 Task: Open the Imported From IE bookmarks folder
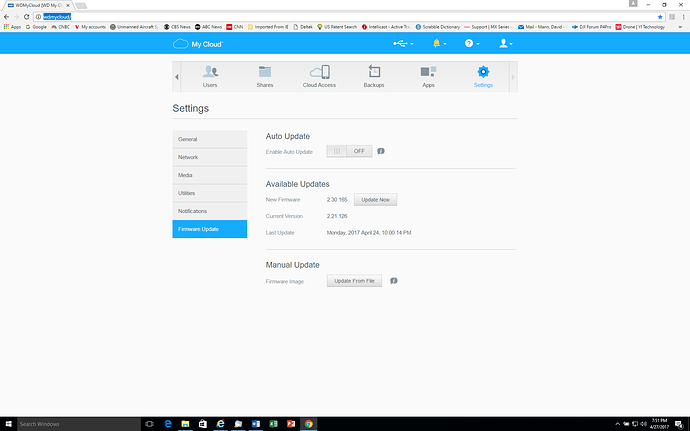click(268, 27)
